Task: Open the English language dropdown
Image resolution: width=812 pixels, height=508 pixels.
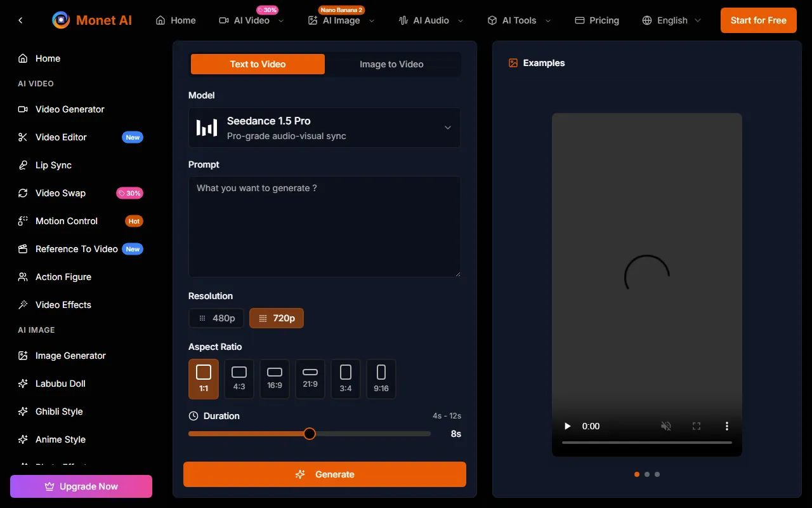Action: (672, 20)
